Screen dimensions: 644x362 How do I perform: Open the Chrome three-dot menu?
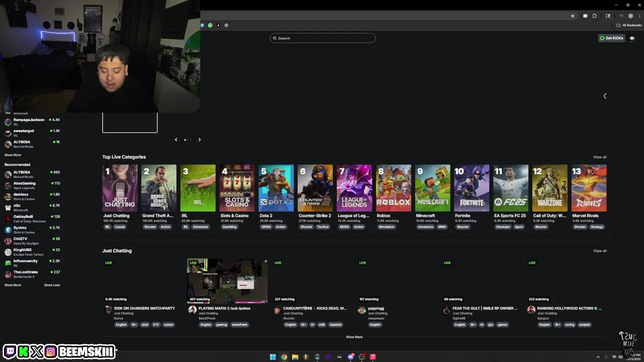click(639, 16)
